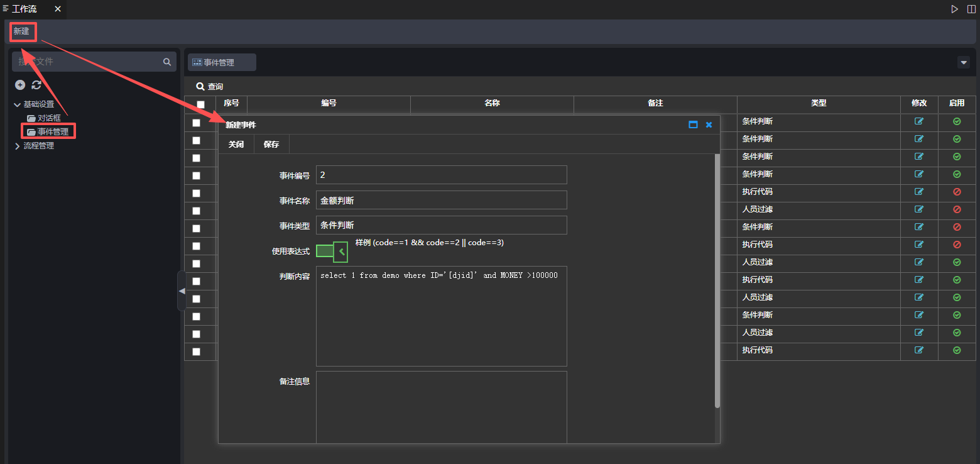The image size is (980, 464).
Task: Check the checkbox of the last table row
Action: click(x=197, y=351)
